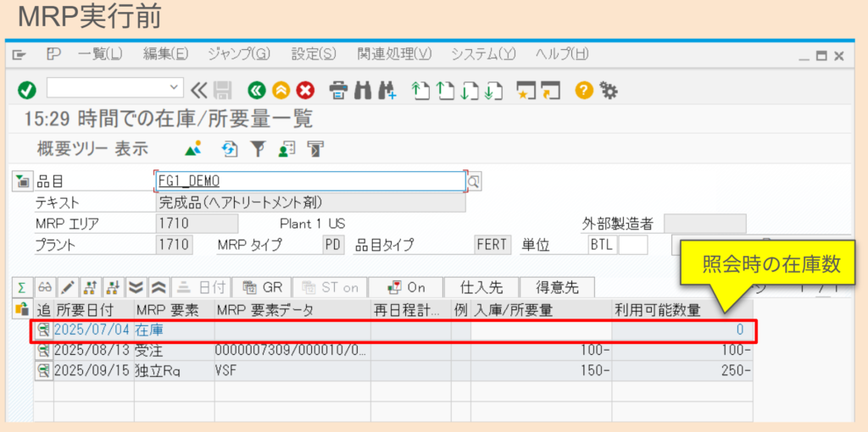Click the 仕入先 vendor button

[x=481, y=287]
